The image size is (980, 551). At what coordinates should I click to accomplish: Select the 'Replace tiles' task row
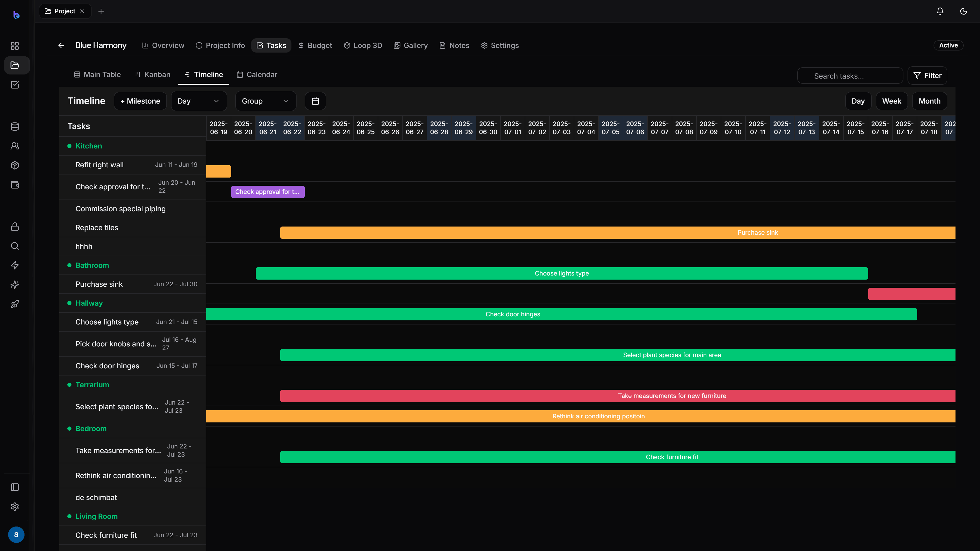133,228
